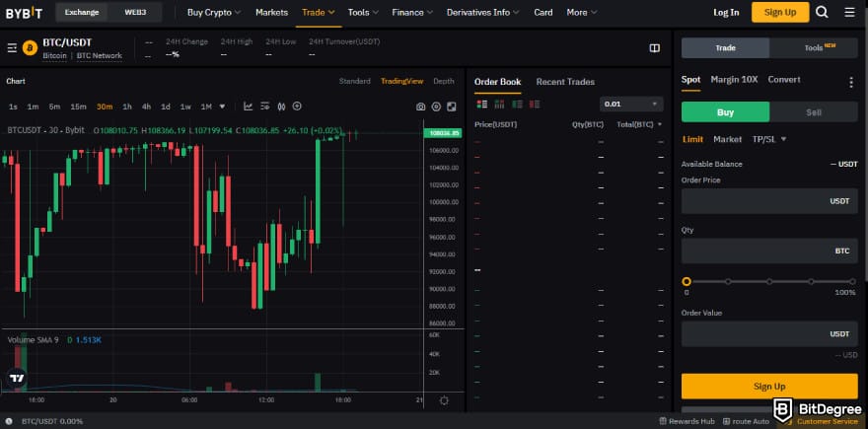The image size is (868, 429).
Task: Open chart indicators icon
Action: 248,107
